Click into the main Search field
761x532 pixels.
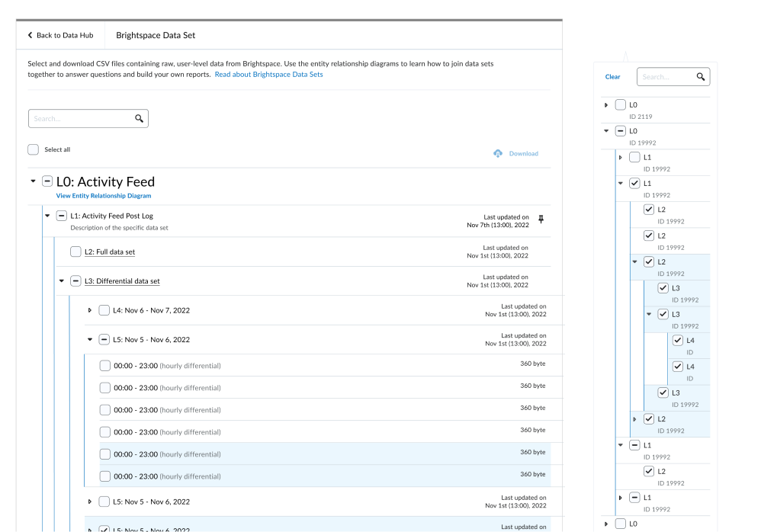[88, 118]
